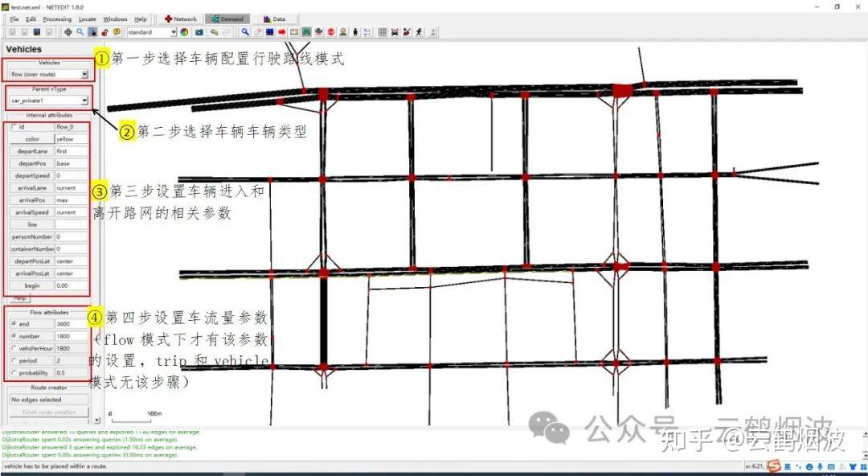868x476 pixels.
Task: Click the Finish route creation button
Action: (49, 412)
